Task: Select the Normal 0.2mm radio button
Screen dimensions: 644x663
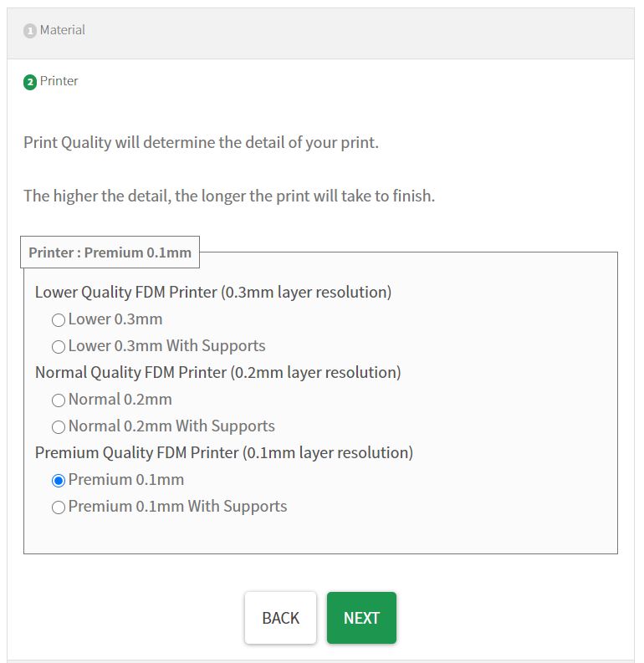Action: (59, 400)
